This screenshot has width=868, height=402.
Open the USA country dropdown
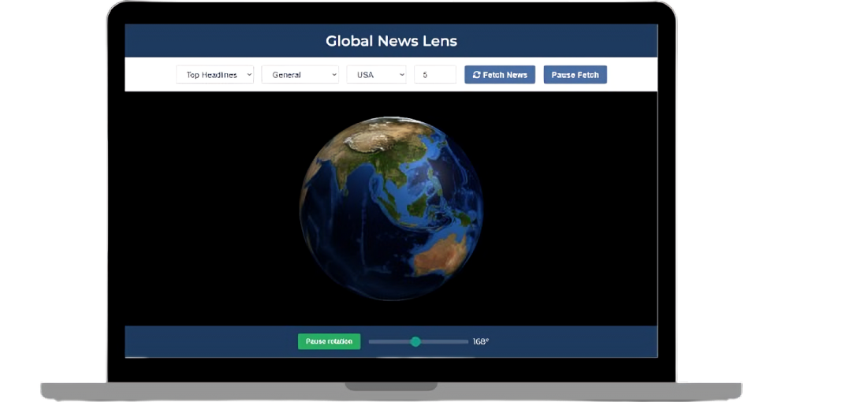pyautogui.click(x=376, y=75)
